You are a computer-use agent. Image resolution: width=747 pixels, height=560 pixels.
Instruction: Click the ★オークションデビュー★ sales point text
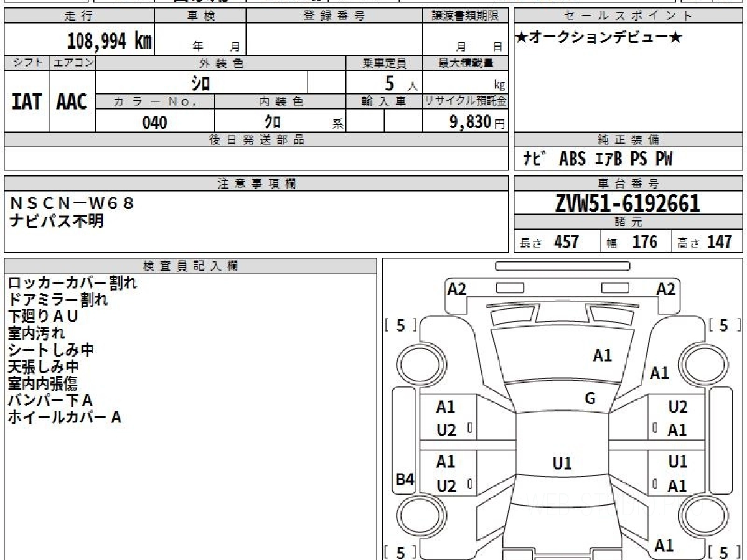[599, 38]
